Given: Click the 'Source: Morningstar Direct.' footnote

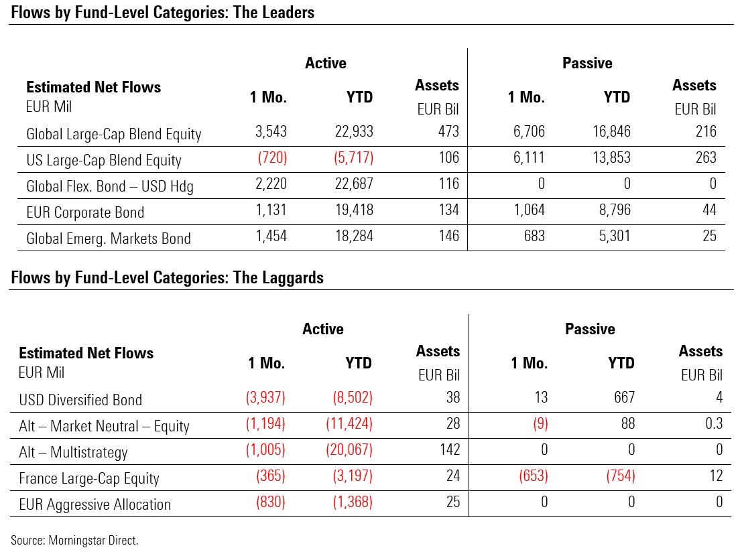Looking at the screenshot, I should 74,540.
